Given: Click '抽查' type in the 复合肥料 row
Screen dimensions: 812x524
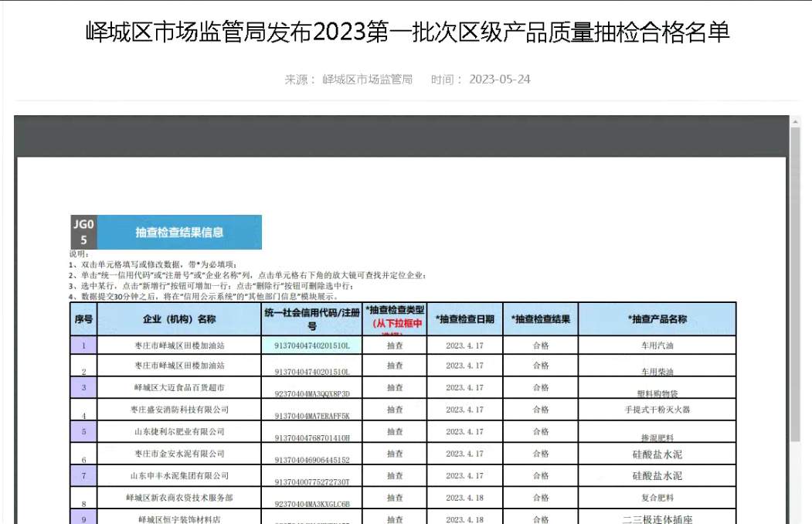Looking at the screenshot, I should click(395, 498).
